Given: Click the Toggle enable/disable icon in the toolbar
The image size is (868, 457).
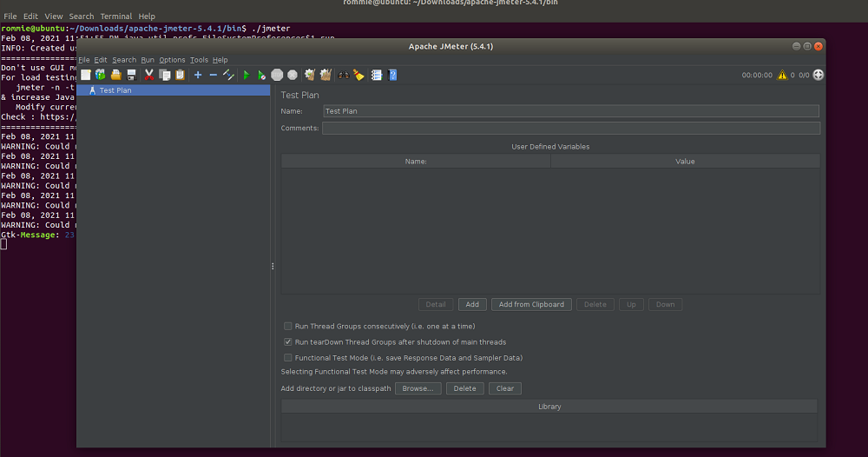Looking at the screenshot, I should 228,75.
